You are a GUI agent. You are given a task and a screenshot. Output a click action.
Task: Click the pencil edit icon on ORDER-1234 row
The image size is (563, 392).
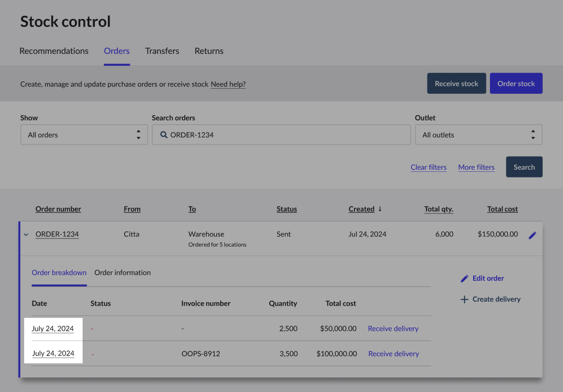533,235
